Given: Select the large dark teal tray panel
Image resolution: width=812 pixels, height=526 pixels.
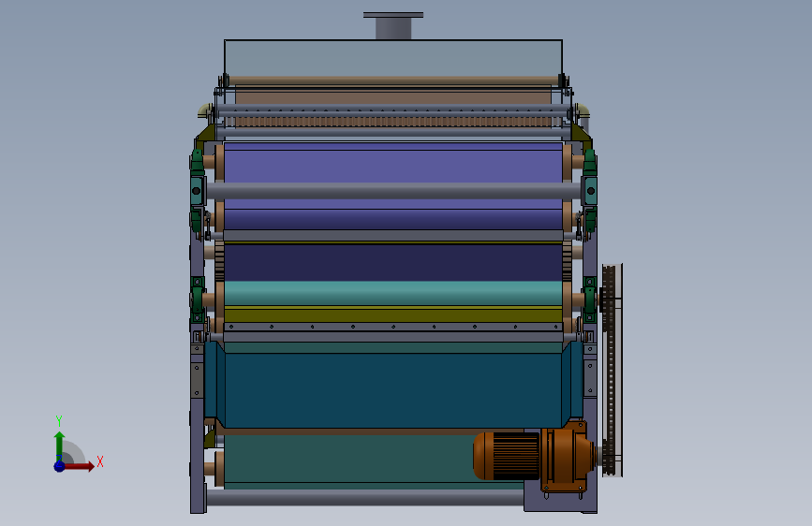Looking at the screenshot, I should coord(393,390).
